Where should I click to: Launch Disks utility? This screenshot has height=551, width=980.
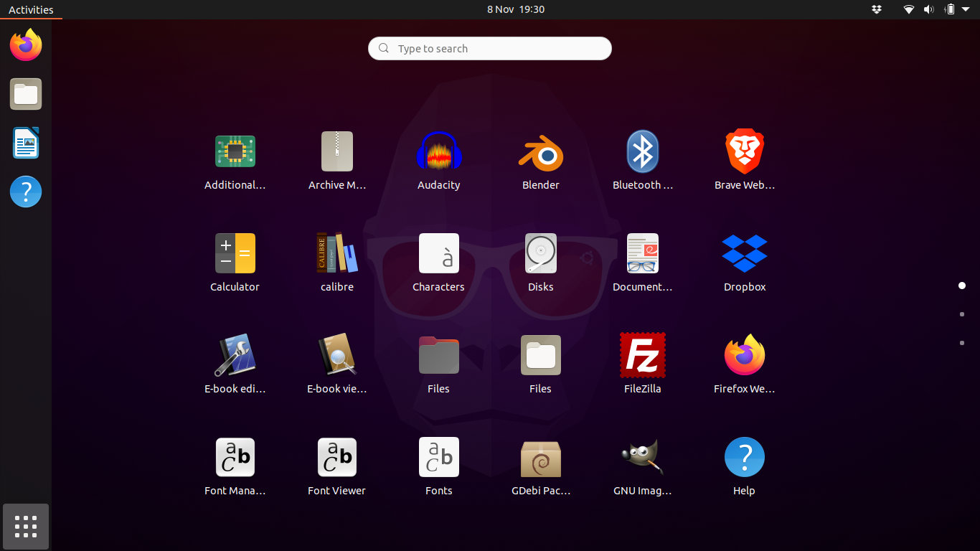[541, 263]
